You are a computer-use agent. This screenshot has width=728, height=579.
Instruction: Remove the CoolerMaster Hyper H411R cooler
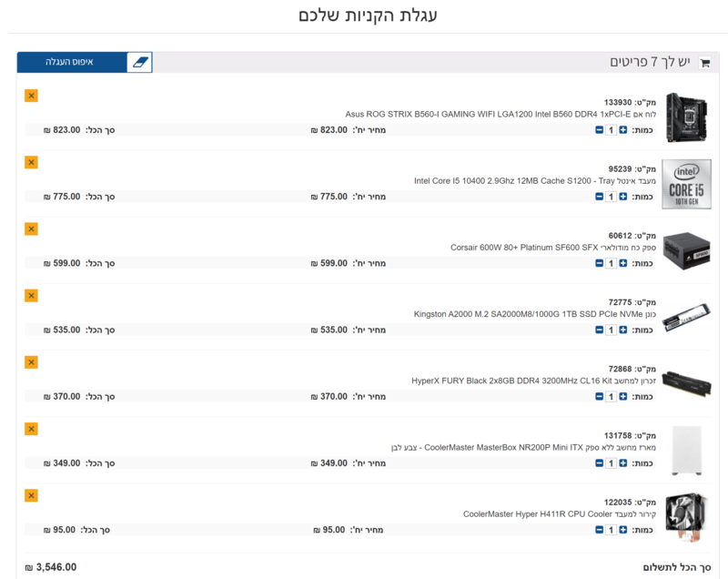click(x=31, y=495)
